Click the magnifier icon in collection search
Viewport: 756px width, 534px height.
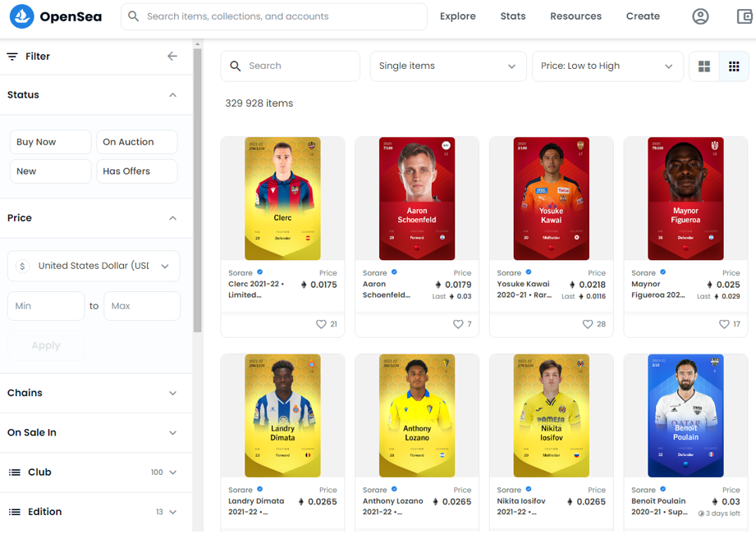[236, 66]
